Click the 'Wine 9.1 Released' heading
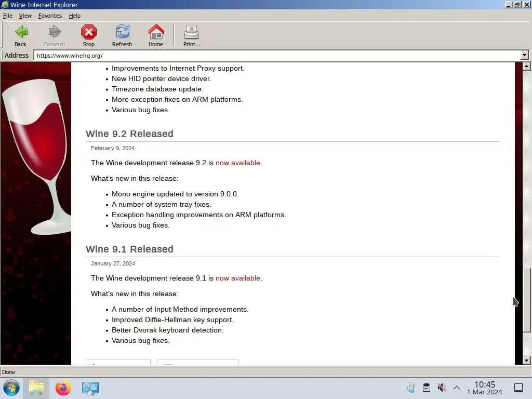This screenshot has height=399, width=532. (129, 249)
